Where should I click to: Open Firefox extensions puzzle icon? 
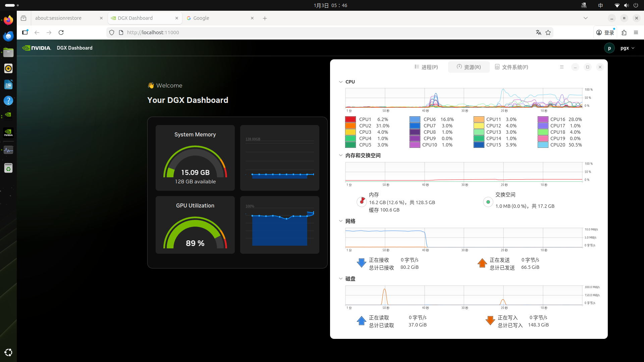tap(624, 33)
